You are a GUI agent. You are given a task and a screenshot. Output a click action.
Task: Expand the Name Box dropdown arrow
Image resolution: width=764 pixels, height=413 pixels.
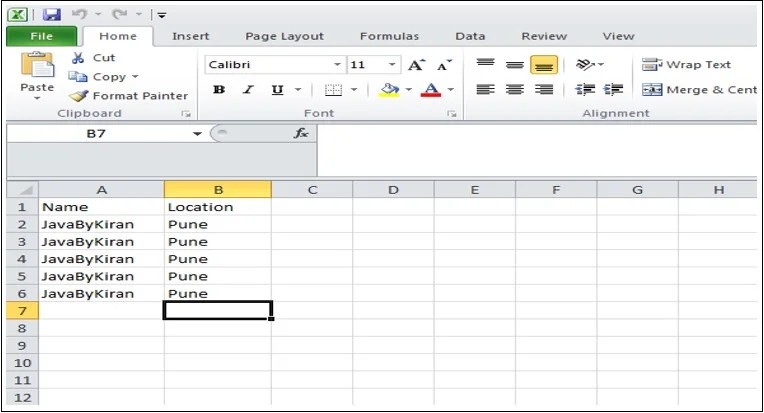[197, 134]
